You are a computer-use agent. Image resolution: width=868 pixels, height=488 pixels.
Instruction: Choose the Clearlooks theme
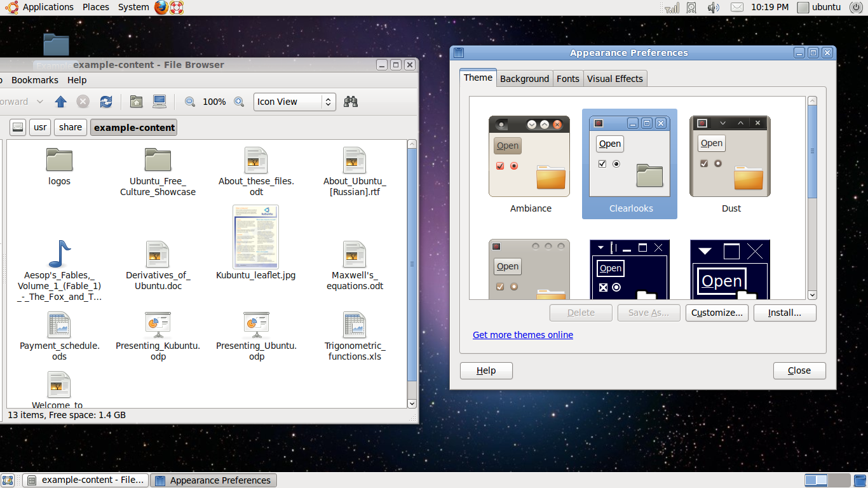tap(630, 164)
